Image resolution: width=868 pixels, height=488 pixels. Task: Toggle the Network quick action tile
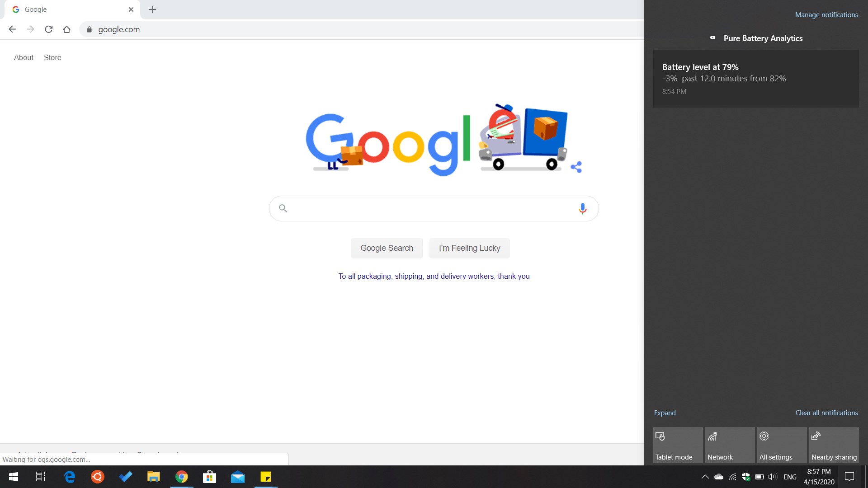730,445
